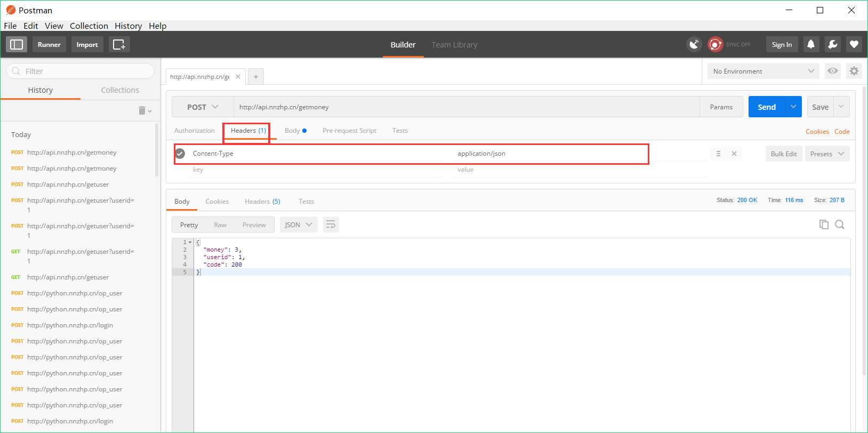Collapse JSON fold arrow on line 1

[190, 242]
